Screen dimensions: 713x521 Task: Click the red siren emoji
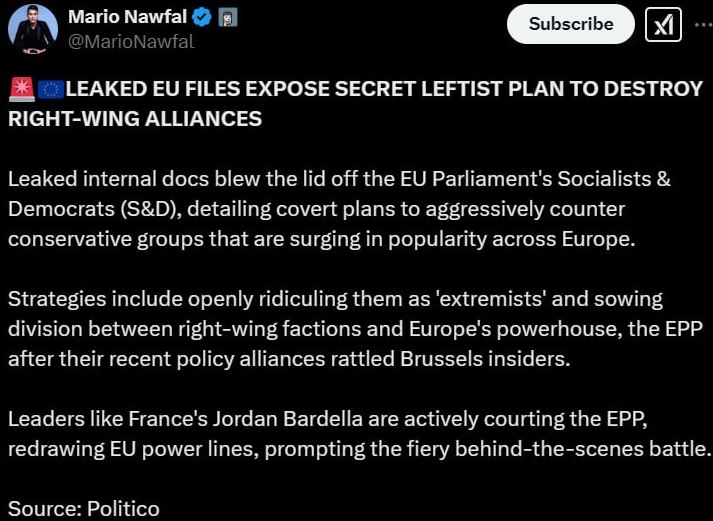(21, 89)
